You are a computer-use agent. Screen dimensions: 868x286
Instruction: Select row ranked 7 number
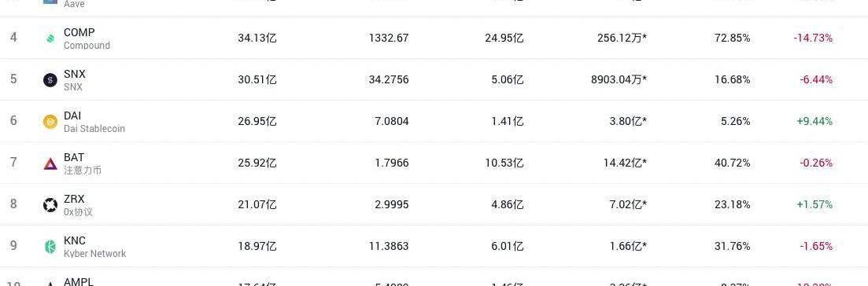click(13, 163)
